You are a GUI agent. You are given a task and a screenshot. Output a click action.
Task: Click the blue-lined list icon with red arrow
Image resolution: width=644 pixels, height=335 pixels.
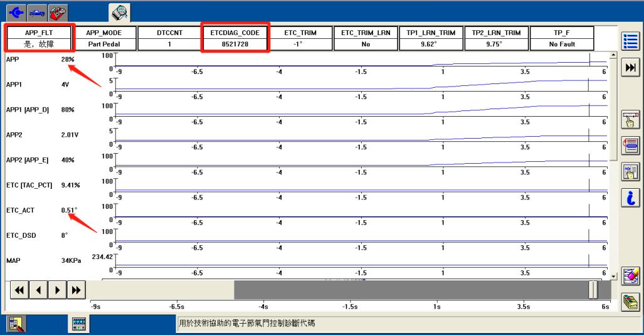[630, 145]
